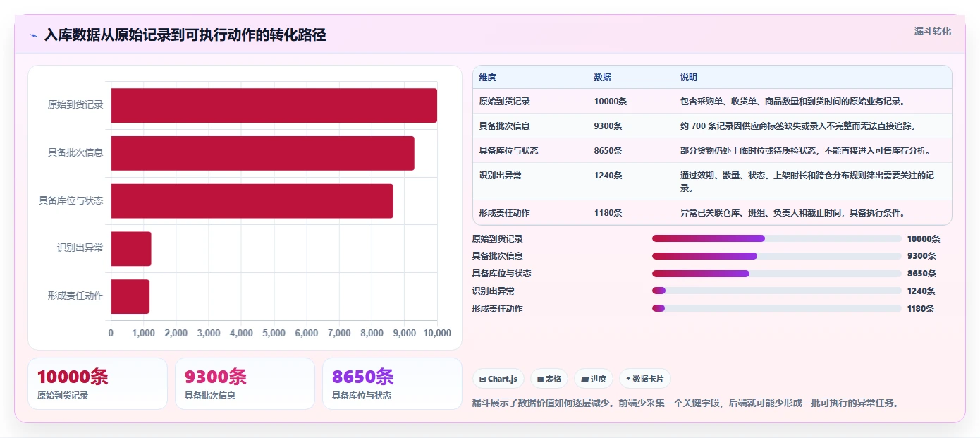Click the chart y-axis label 具备批次信息
Image resolution: width=980 pixels, height=438 pixels.
click(75, 153)
